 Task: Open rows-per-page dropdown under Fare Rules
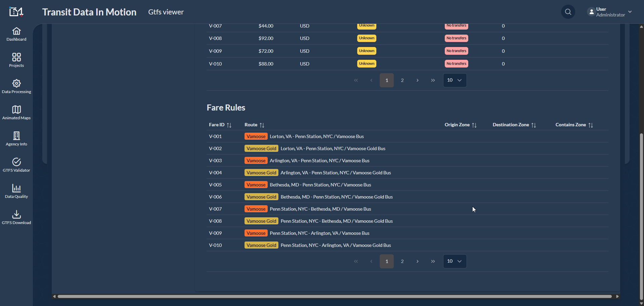[x=454, y=261]
